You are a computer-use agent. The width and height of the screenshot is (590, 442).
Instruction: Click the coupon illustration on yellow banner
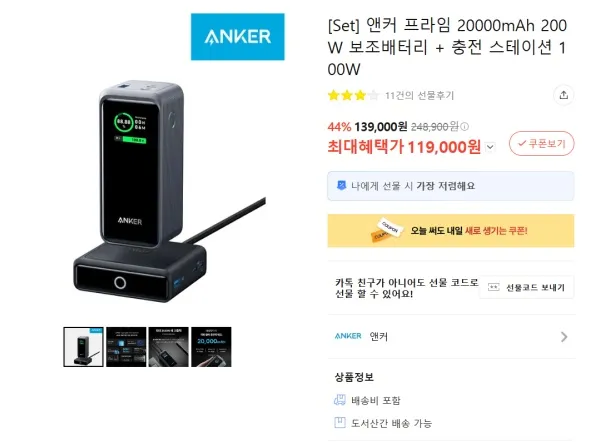click(x=387, y=229)
